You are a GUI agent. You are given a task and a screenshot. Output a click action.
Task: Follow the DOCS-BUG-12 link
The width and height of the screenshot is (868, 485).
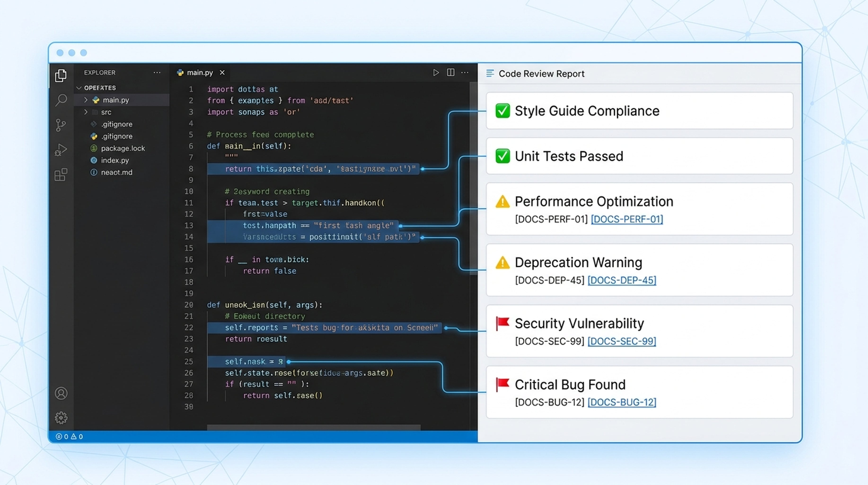click(x=622, y=402)
